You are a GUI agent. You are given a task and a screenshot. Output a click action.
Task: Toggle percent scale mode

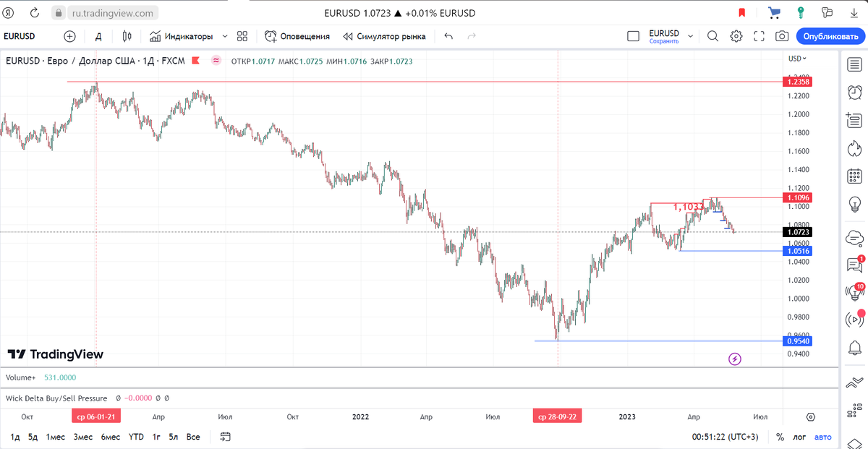779,437
